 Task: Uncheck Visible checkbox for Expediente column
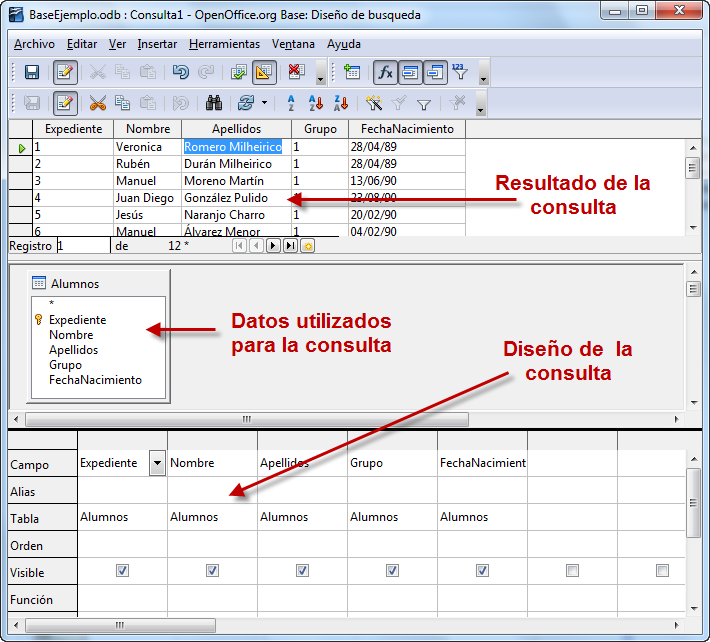(x=122, y=570)
